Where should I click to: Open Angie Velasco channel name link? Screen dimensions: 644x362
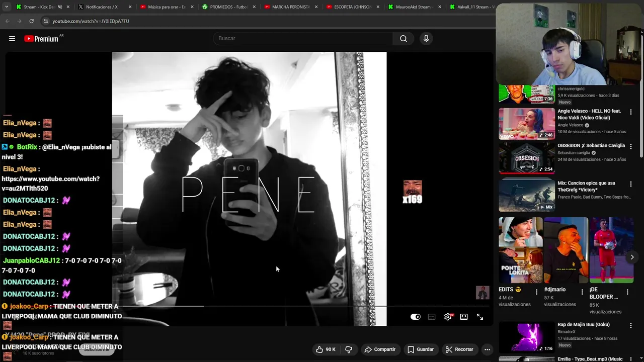pyautogui.click(x=570, y=125)
